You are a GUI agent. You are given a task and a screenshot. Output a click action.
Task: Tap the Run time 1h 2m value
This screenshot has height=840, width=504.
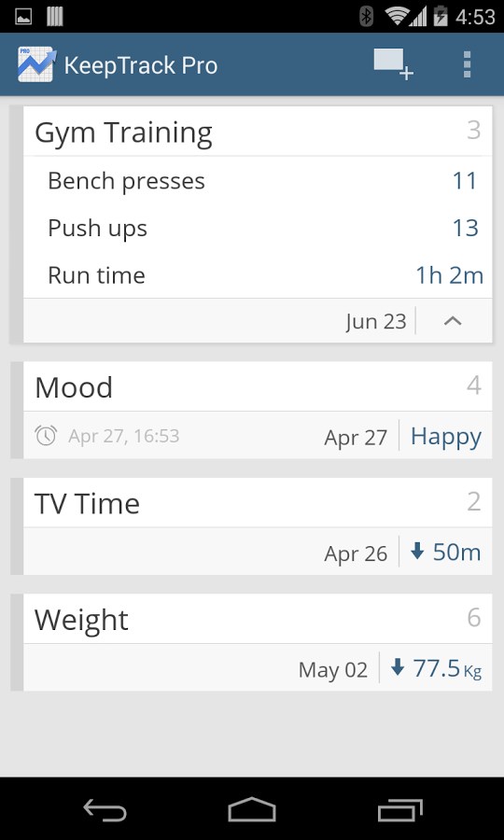[449, 275]
